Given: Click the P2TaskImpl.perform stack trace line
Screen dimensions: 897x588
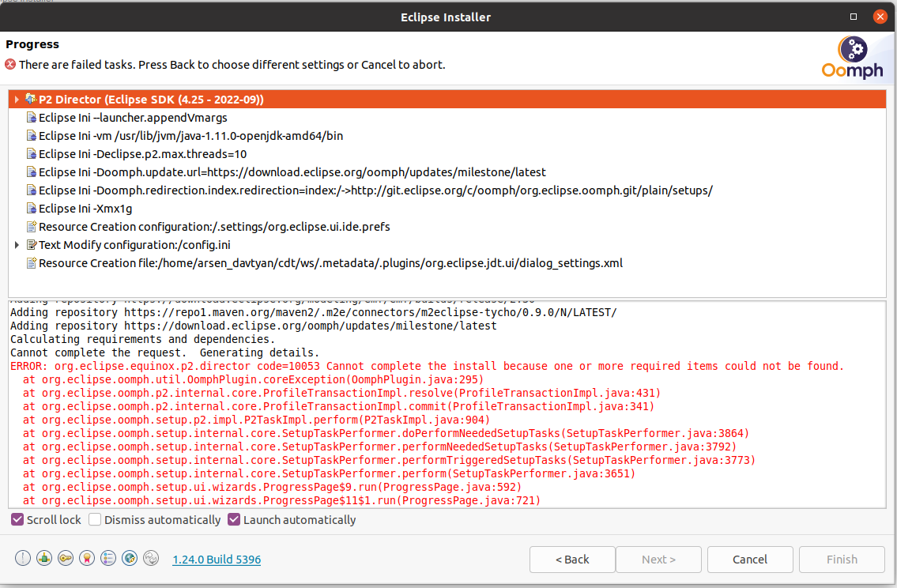Looking at the screenshot, I should tap(256, 420).
